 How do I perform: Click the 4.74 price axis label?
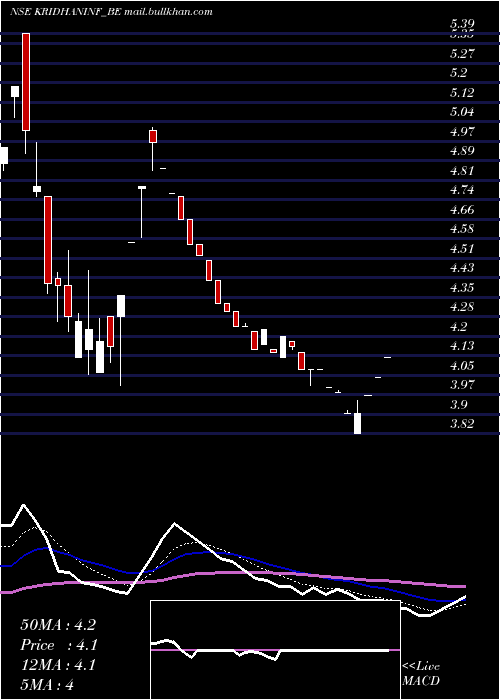[x=462, y=190]
